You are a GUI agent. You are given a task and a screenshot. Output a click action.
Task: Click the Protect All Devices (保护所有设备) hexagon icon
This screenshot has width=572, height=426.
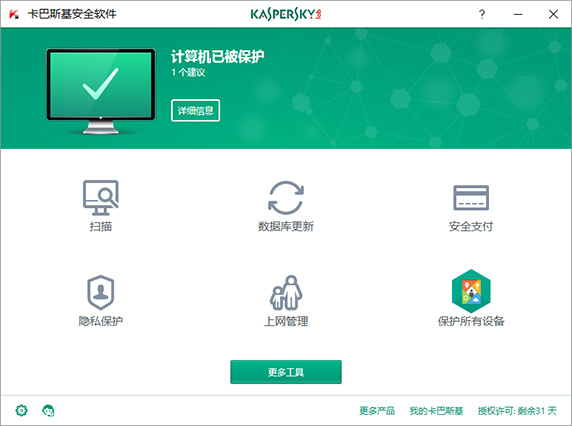tap(471, 291)
